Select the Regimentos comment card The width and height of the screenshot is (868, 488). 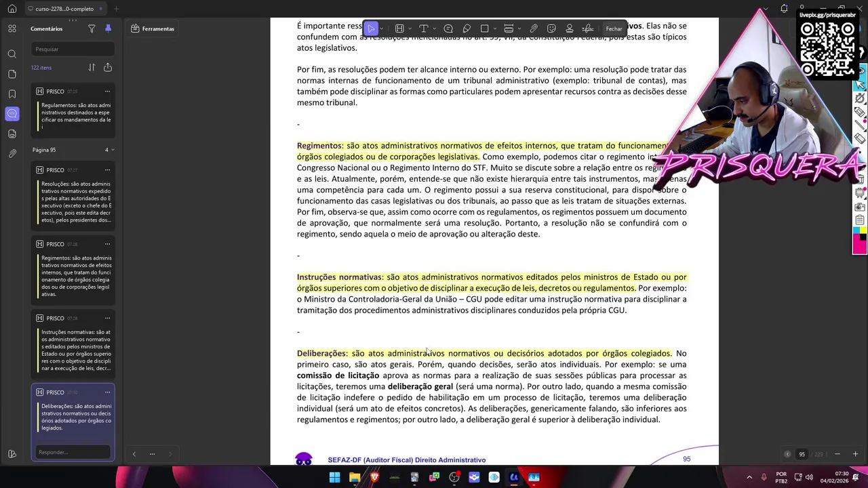coord(73,270)
